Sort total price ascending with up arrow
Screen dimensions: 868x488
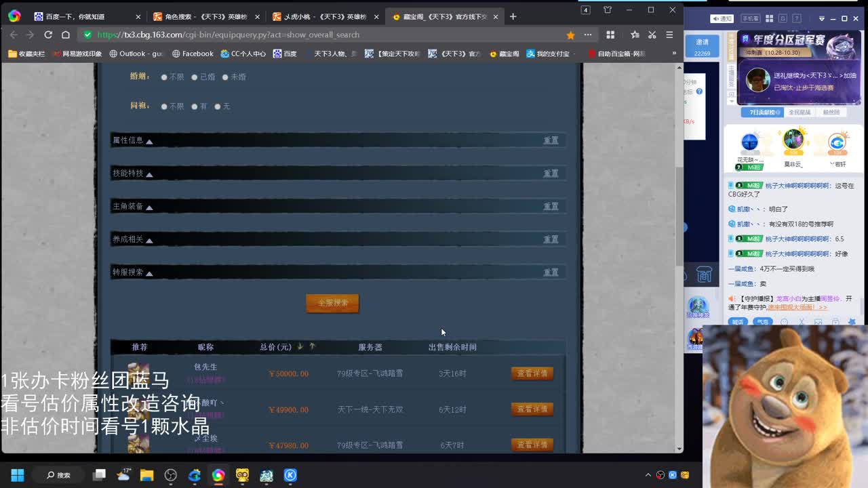pyautogui.click(x=312, y=346)
